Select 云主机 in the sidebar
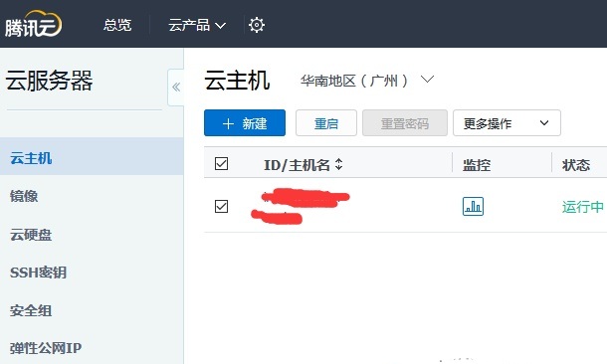Screen dimensions: 607x364 click(92, 157)
